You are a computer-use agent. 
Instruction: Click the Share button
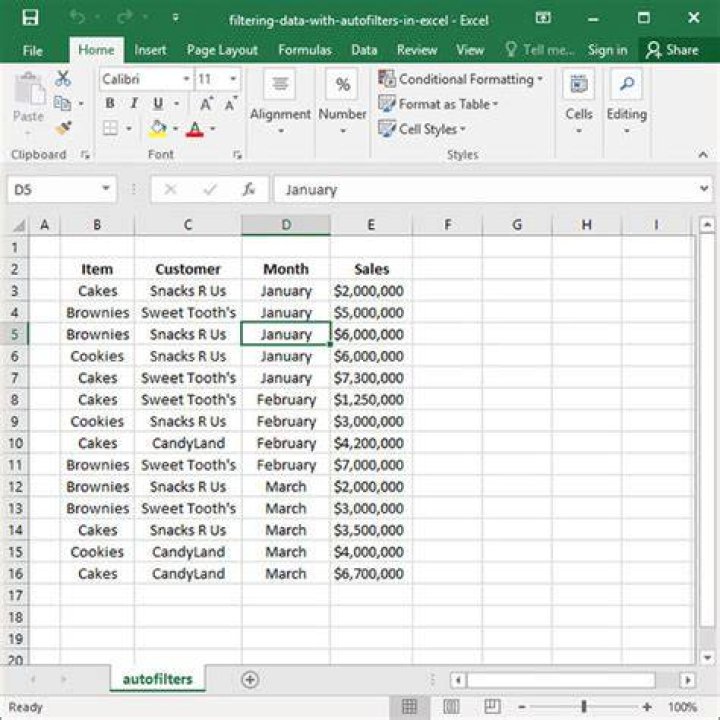[x=672, y=50]
